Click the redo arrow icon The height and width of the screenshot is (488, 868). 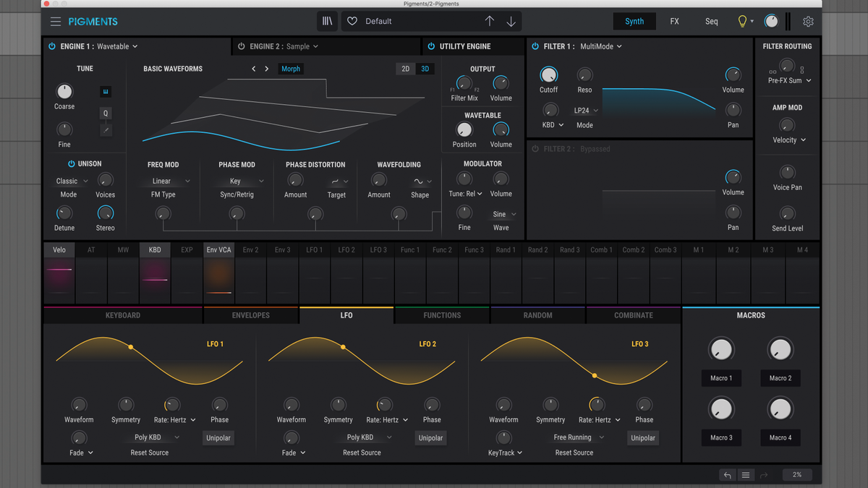(x=764, y=475)
